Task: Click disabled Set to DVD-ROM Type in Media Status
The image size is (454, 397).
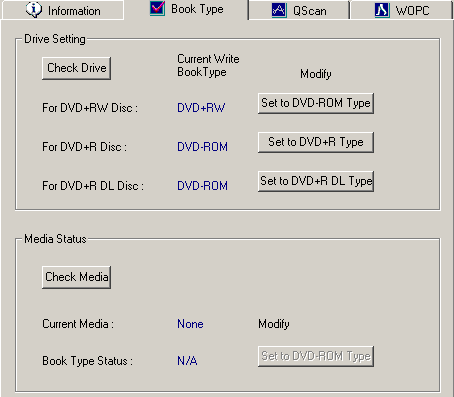Action: pos(316,356)
